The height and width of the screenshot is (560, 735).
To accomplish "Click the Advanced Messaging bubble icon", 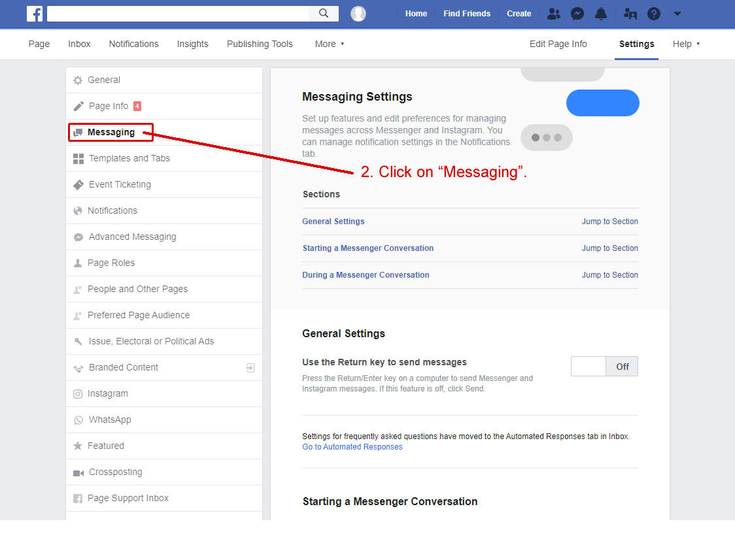I will click(78, 237).
